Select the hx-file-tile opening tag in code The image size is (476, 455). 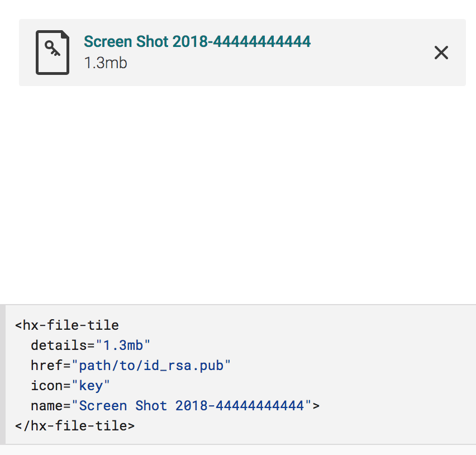tap(66, 325)
